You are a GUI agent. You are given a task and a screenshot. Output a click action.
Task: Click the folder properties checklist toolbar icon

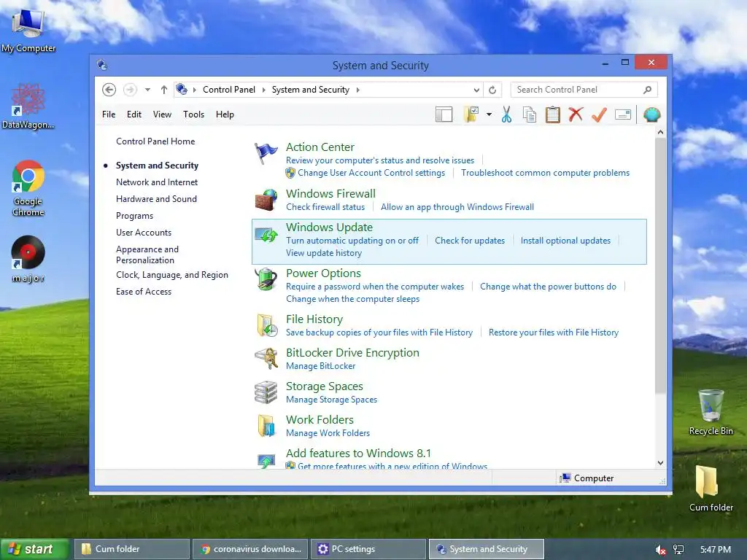[x=471, y=114]
